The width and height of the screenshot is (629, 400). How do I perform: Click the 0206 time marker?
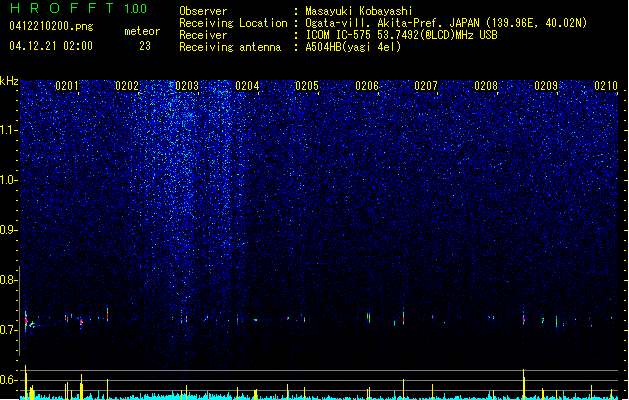tap(367, 85)
